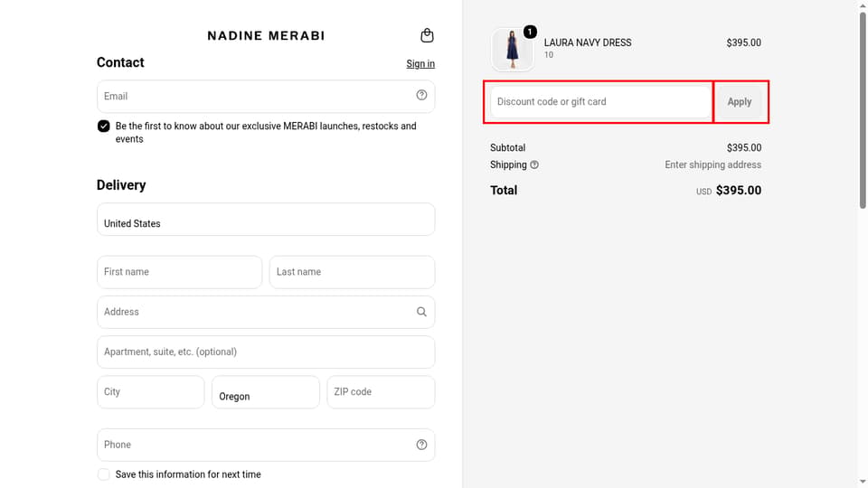Open the United States country dropdown
This screenshot has height=488, width=868.
point(266,219)
